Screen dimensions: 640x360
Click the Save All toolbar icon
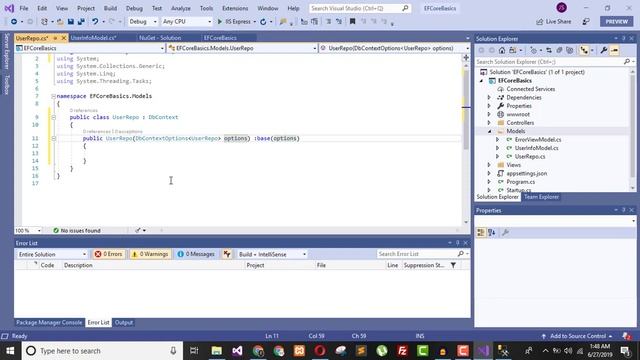click(x=81, y=22)
